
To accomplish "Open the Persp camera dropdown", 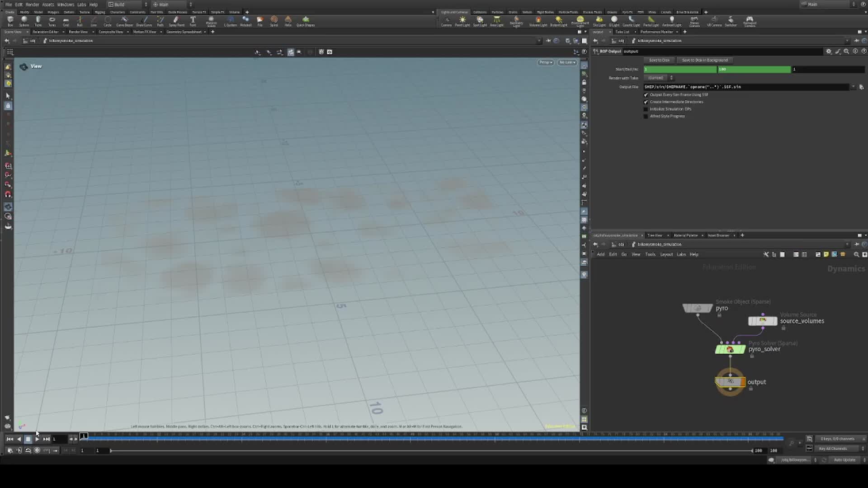I will point(546,62).
